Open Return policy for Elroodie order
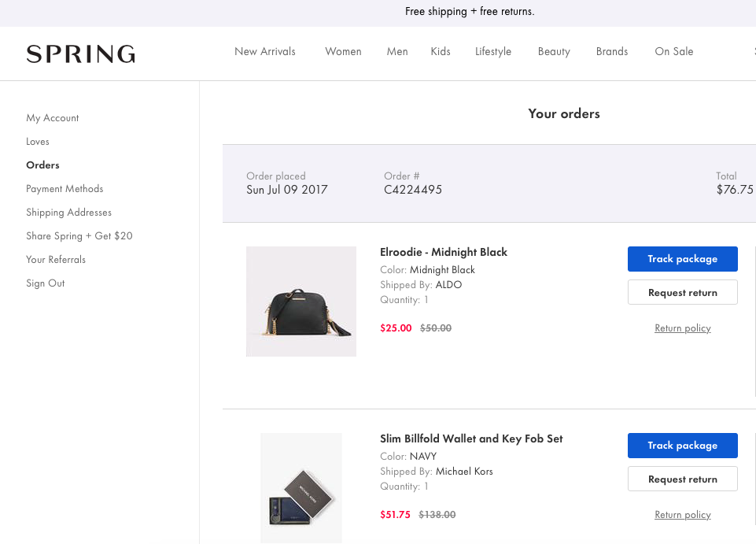 (x=683, y=328)
